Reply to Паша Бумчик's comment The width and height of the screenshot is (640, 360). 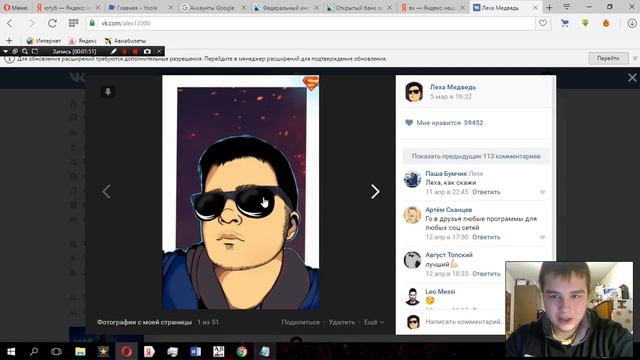tap(486, 192)
